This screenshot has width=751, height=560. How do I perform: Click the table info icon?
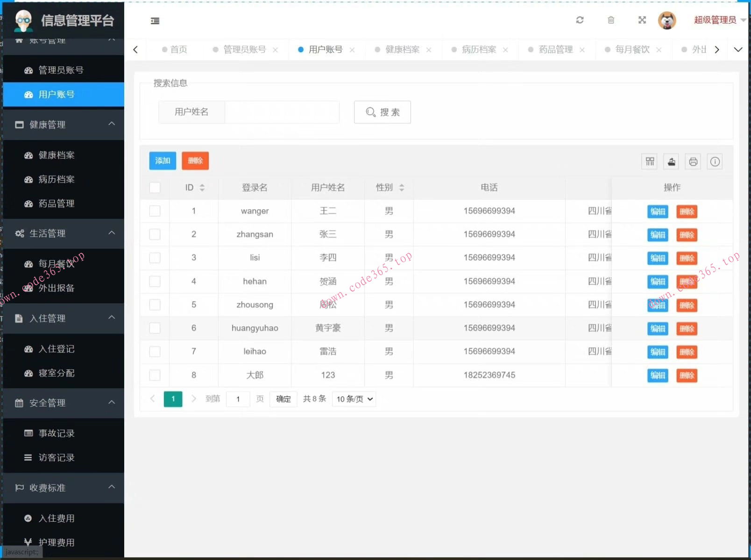tap(715, 161)
